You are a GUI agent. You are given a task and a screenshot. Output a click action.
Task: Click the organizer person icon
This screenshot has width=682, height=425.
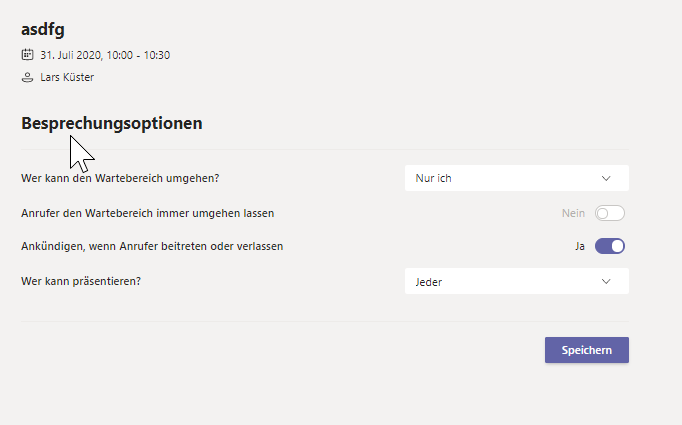tap(27, 77)
